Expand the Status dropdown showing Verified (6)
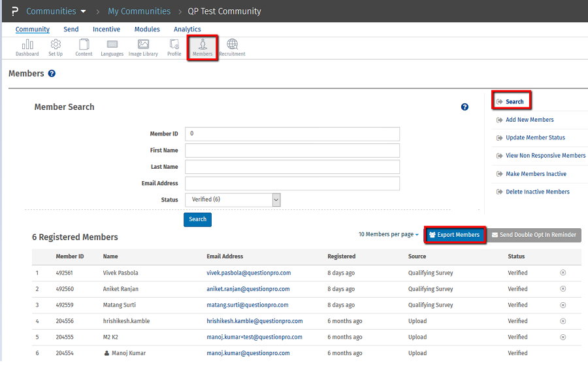Viewport: 588px width, 365px height. (233, 200)
